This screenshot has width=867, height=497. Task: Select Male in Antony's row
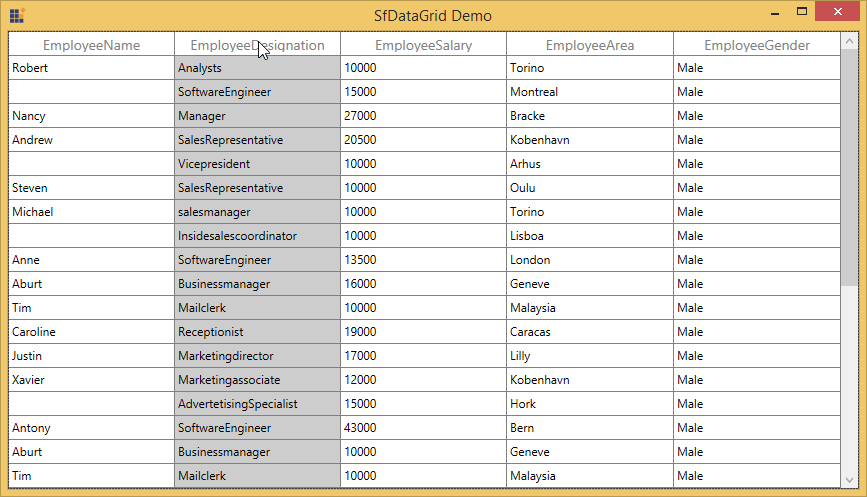756,428
